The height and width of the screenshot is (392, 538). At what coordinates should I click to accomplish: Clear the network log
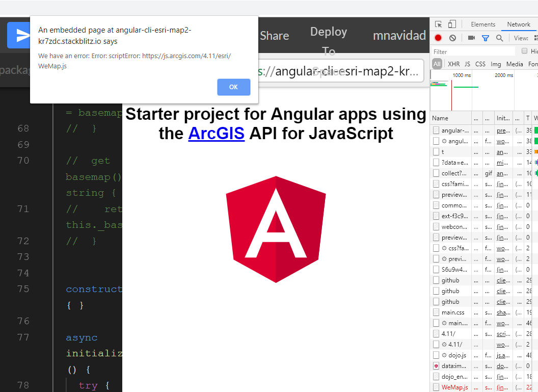(x=452, y=38)
